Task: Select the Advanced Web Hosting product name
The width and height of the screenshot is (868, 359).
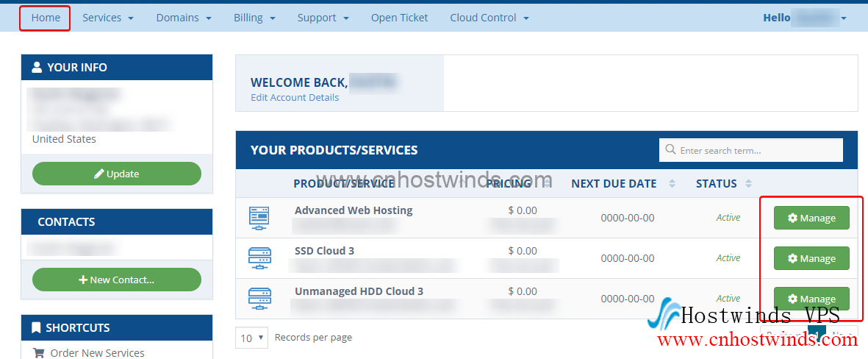Action: (354, 210)
